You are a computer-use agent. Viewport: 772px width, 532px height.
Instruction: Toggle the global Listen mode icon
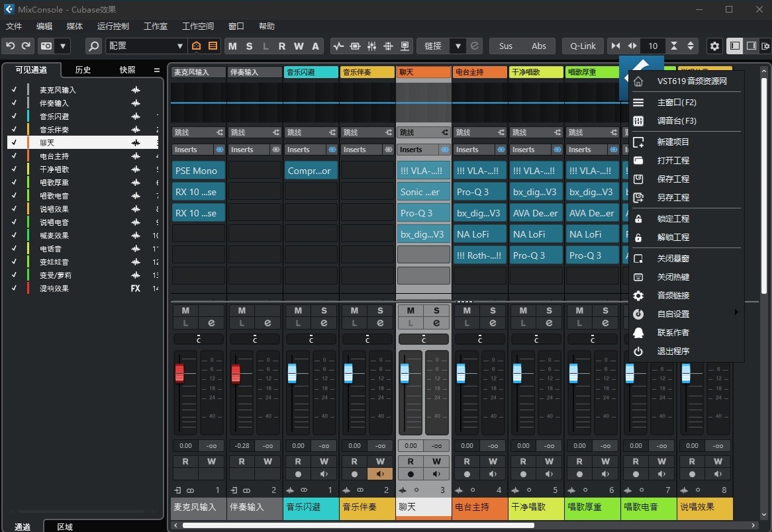265,46
